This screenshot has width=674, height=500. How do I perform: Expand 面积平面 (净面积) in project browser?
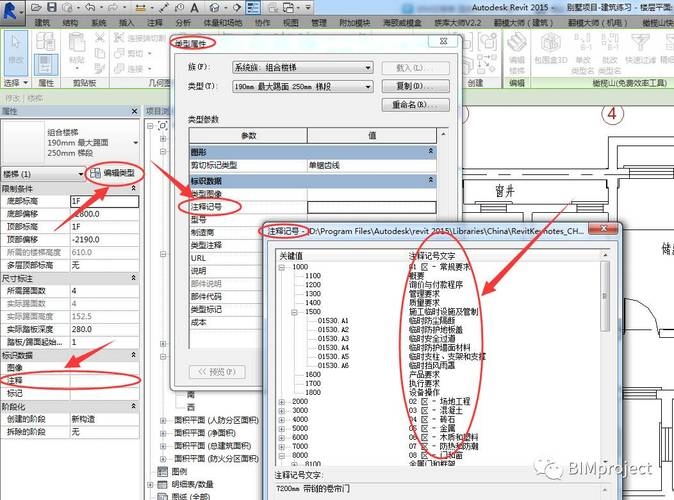[x=163, y=433]
